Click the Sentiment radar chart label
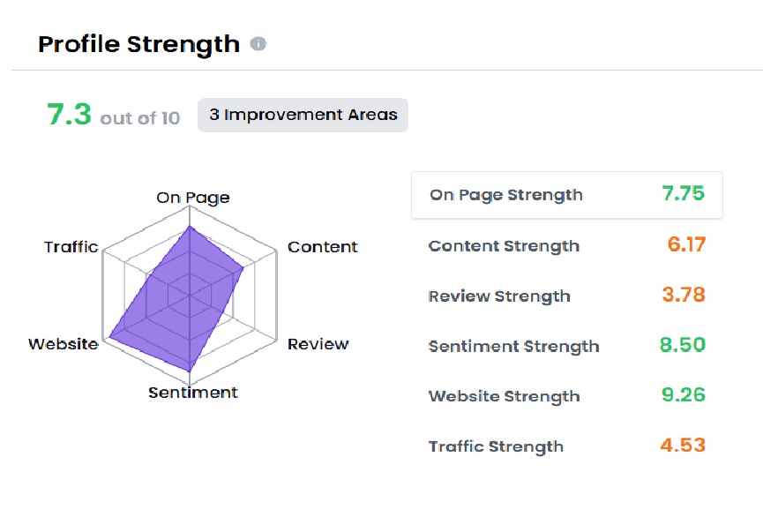 pos(193,393)
